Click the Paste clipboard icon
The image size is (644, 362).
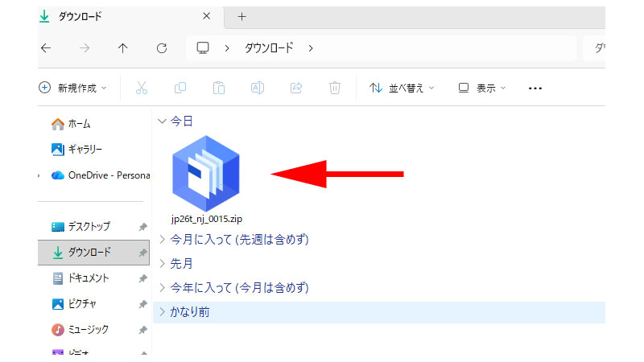point(219,88)
